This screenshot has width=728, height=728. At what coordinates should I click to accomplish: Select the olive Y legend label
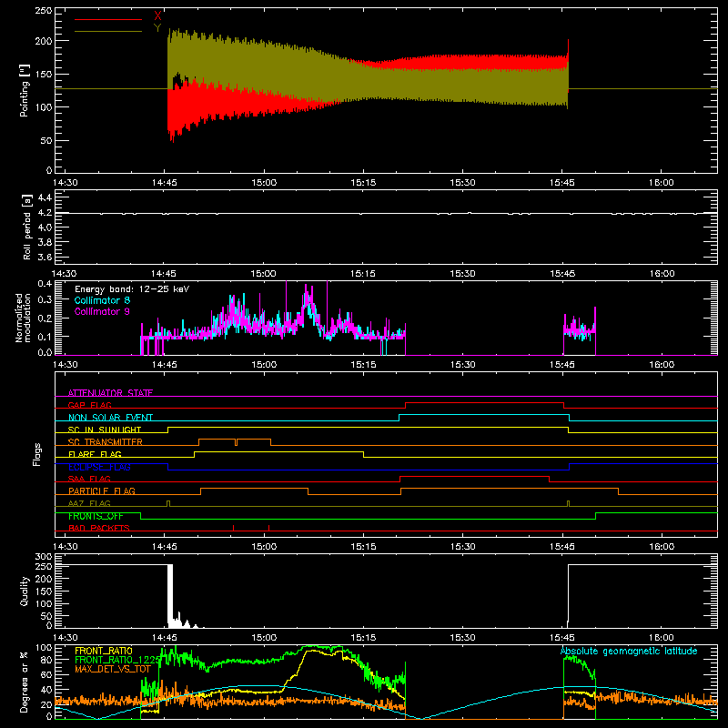click(157, 28)
